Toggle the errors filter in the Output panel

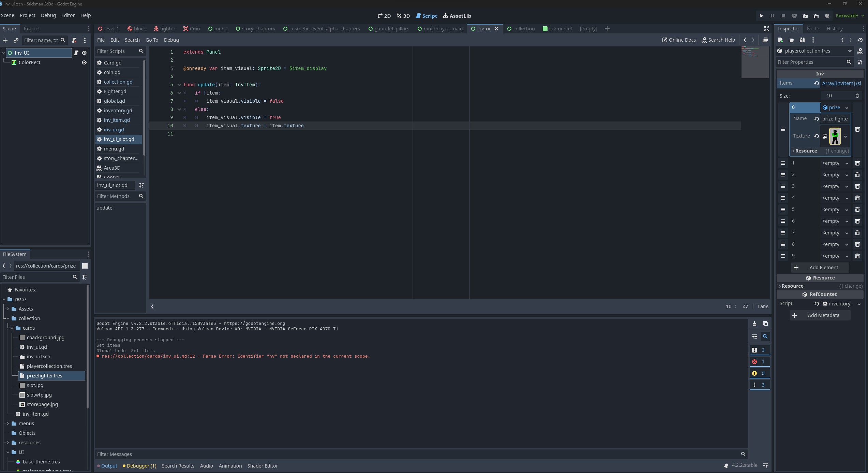click(x=759, y=362)
